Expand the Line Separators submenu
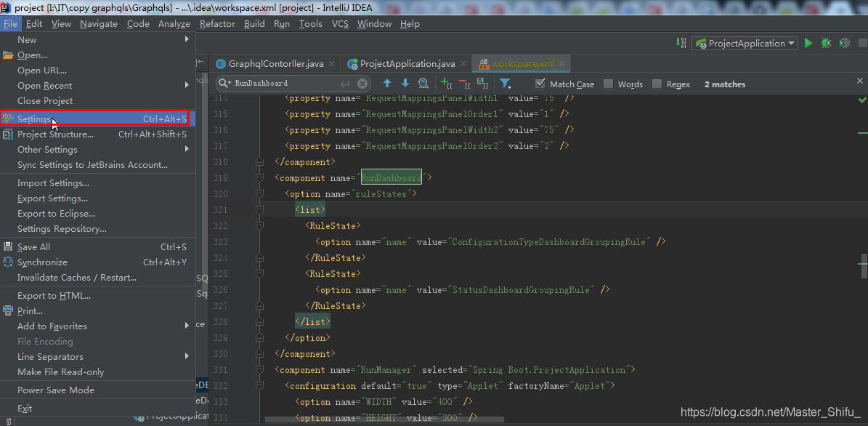This screenshot has height=426, width=868. coord(97,357)
